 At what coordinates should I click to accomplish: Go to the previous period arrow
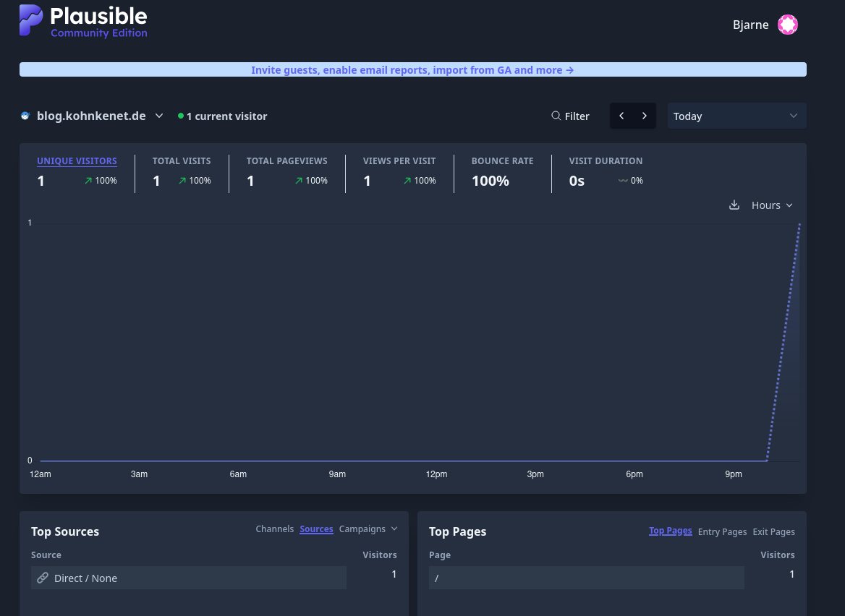621,116
